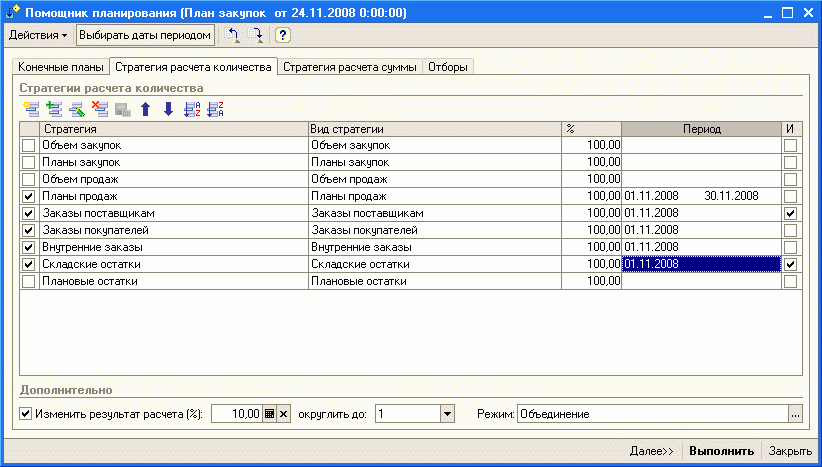822x467 pixels.
Task: Open Режим selection with ellipsis button
Action: click(x=795, y=414)
